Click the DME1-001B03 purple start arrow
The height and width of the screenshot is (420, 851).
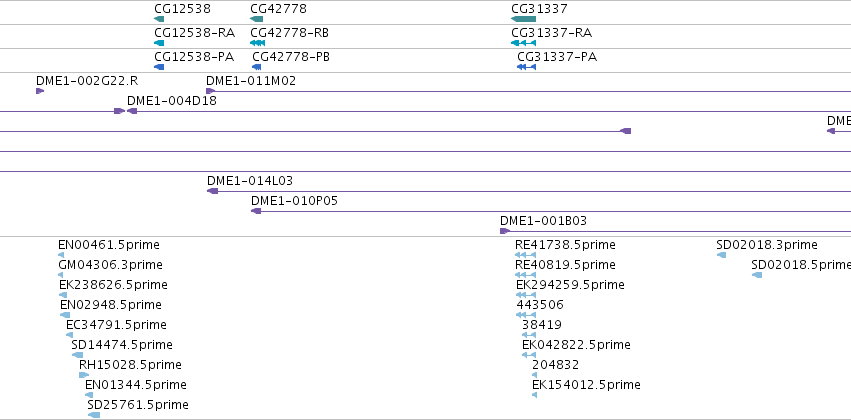pyautogui.click(x=505, y=231)
